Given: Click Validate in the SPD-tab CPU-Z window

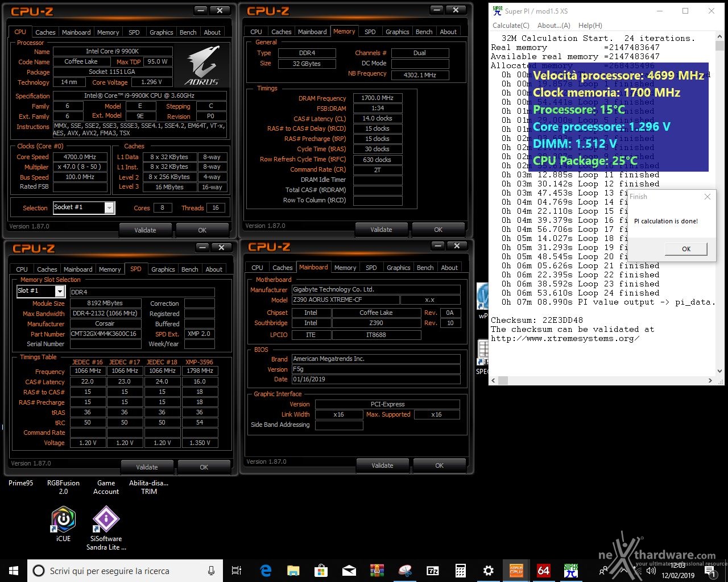Looking at the screenshot, I should pos(147,467).
